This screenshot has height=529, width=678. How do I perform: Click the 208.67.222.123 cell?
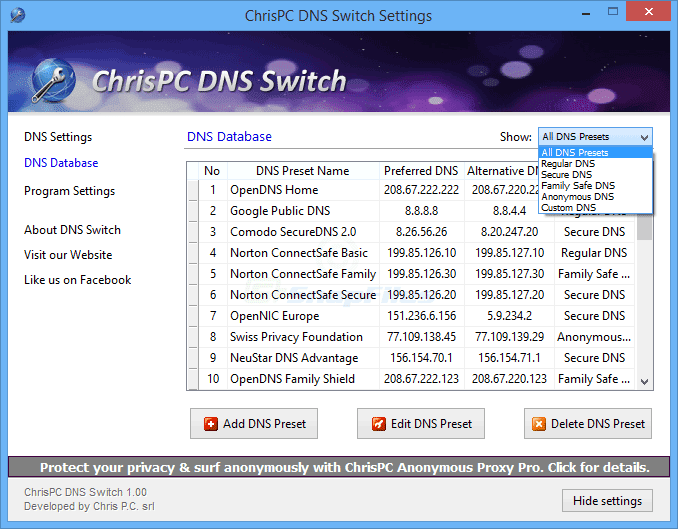[x=422, y=379]
